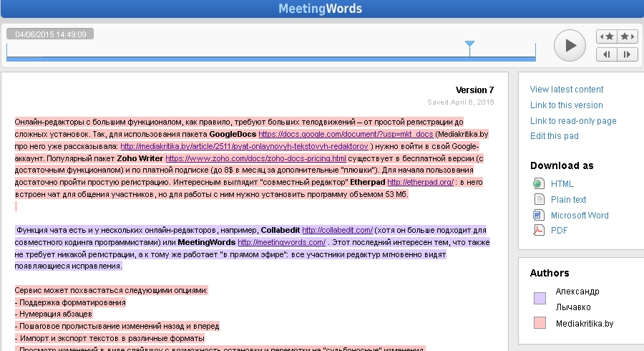Open the collabedit.com link

[x=338, y=230]
